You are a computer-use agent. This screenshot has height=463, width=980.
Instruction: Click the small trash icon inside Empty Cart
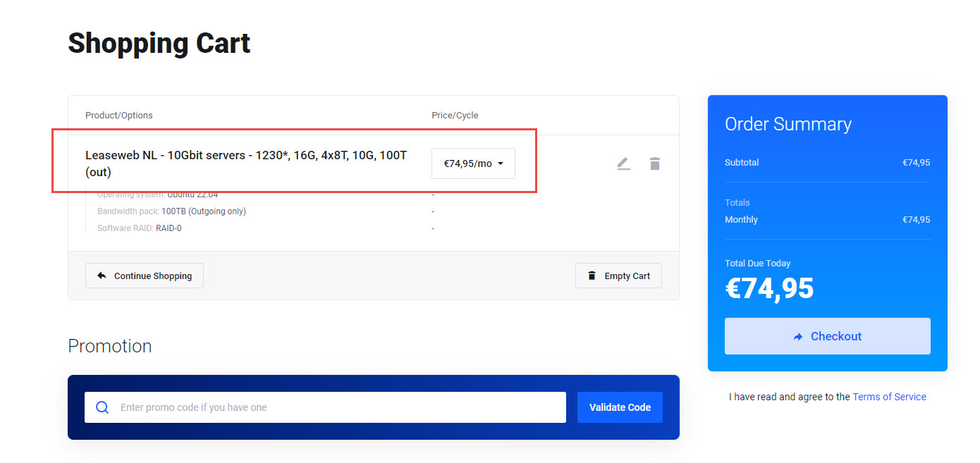click(x=592, y=276)
